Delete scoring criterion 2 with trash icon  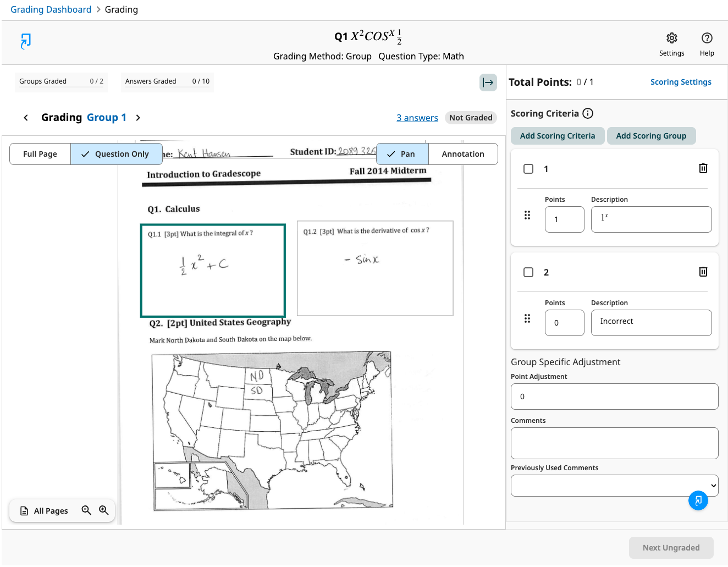[x=703, y=272]
